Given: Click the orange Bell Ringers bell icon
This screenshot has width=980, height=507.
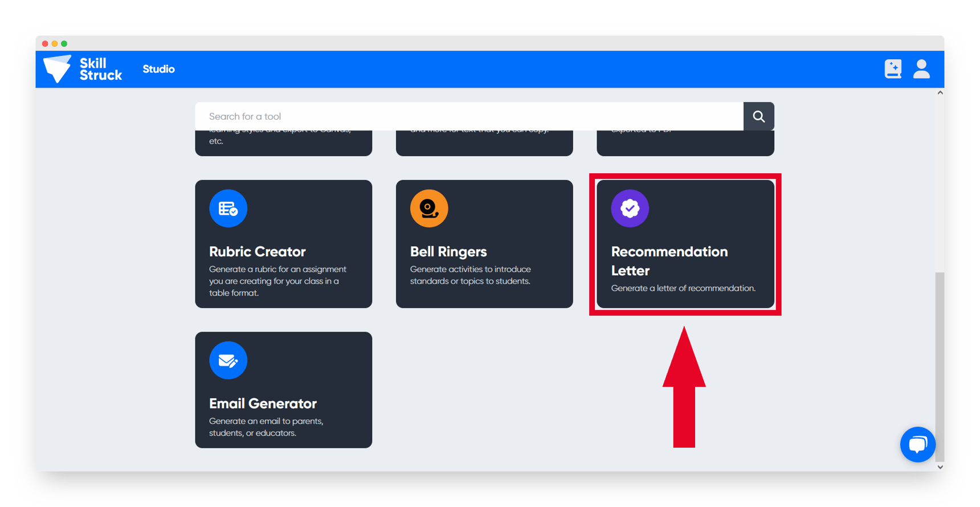Looking at the screenshot, I should (x=428, y=208).
